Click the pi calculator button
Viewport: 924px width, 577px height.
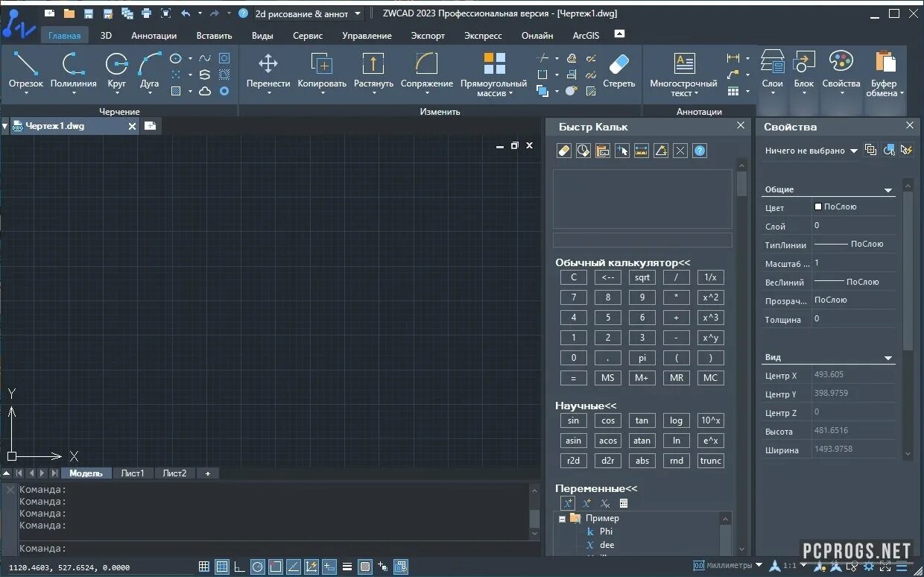pyautogui.click(x=642, y=358)
